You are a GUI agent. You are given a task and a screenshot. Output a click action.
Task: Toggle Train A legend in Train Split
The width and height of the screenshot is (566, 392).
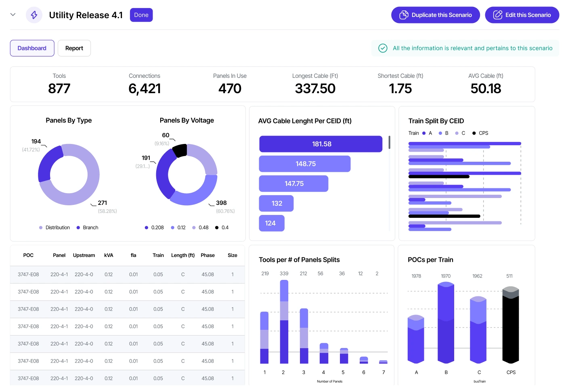(427, 133)
